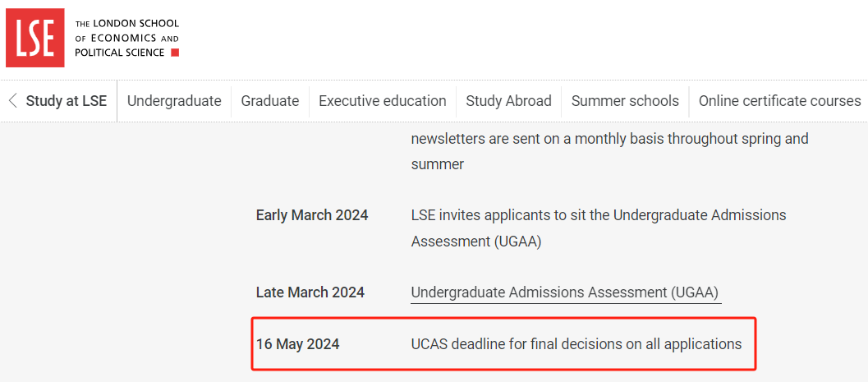Open Online certificate courses
This screenshot has height=382, width=868.
pos(779,101)
